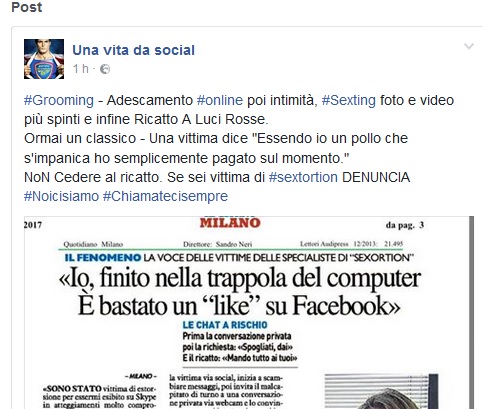Click the SONO STATO article body column
483x409 pixels.
point(100,392)
